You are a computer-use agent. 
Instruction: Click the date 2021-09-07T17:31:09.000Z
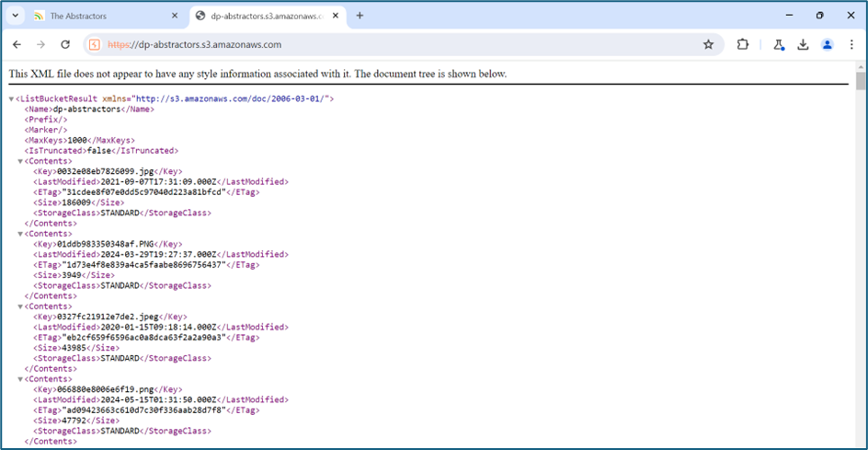158,182
